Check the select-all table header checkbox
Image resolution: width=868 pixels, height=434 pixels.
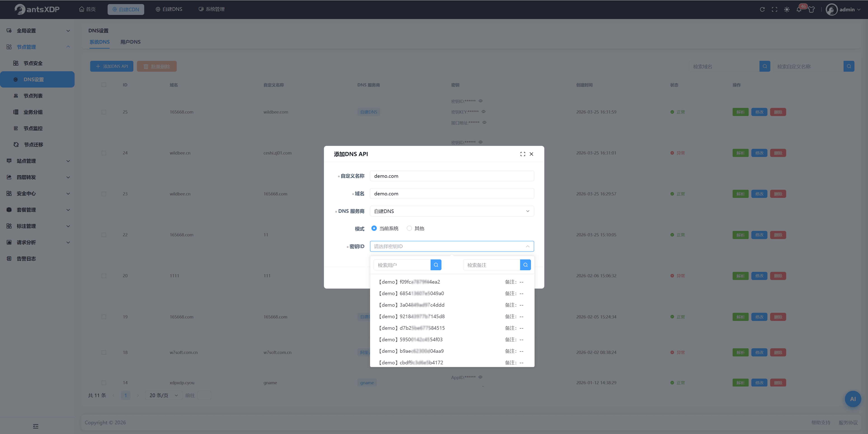[104, 85]
